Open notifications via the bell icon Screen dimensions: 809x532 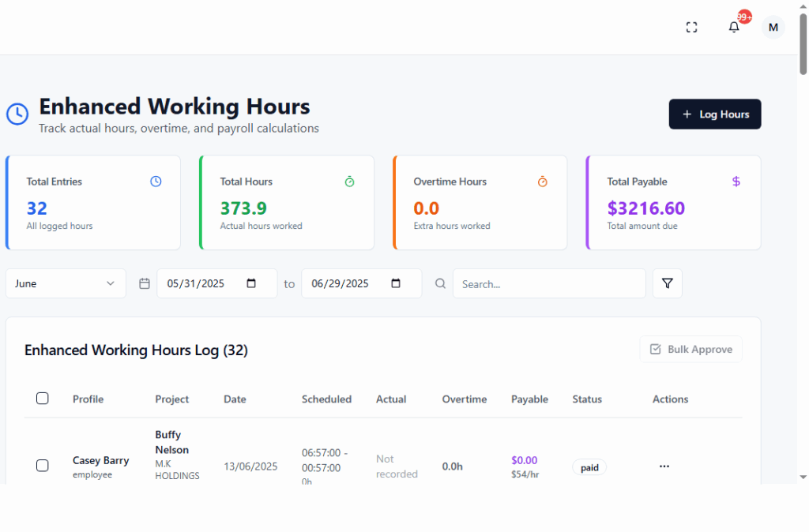pyautogui.click(x=733, y=27)
